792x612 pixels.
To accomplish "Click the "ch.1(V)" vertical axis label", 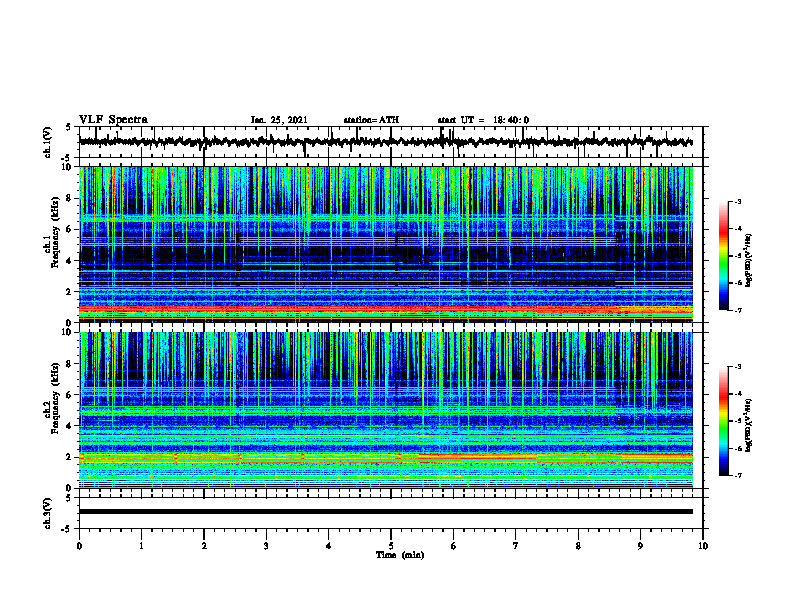I will (47, 142).
